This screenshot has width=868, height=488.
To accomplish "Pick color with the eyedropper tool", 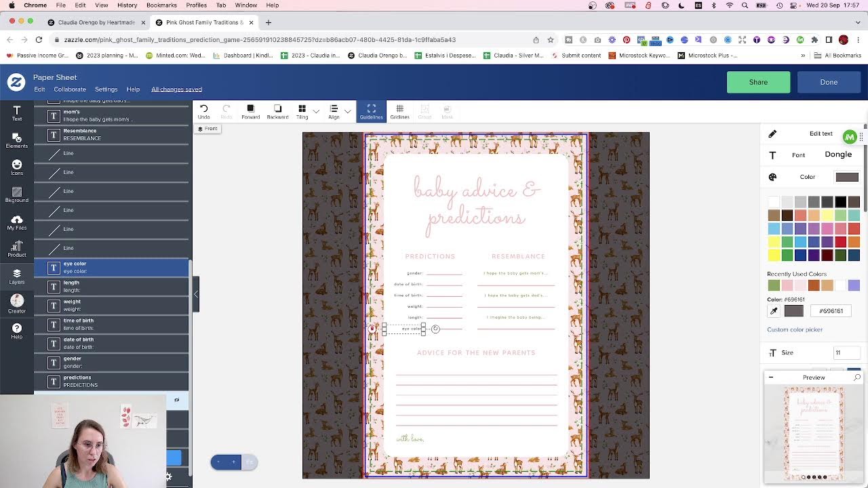I will pos(774,311).
